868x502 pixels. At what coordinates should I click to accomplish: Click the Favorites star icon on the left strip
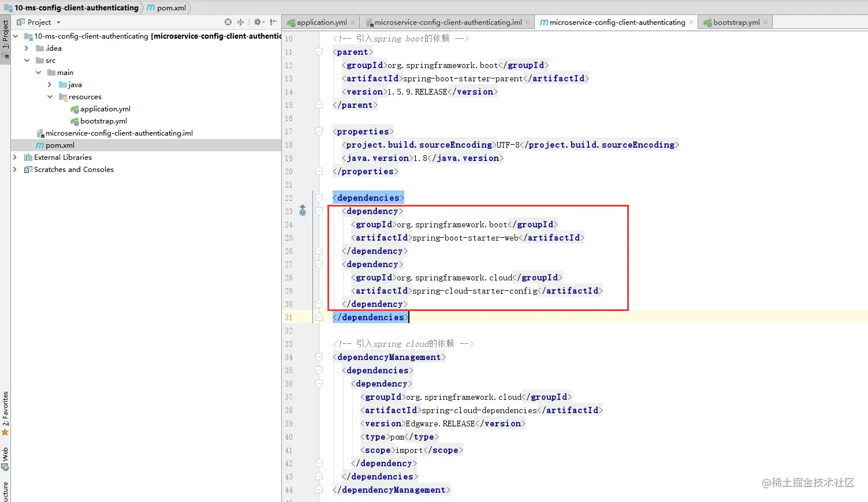pyautogui.click(x=5, y=432)
